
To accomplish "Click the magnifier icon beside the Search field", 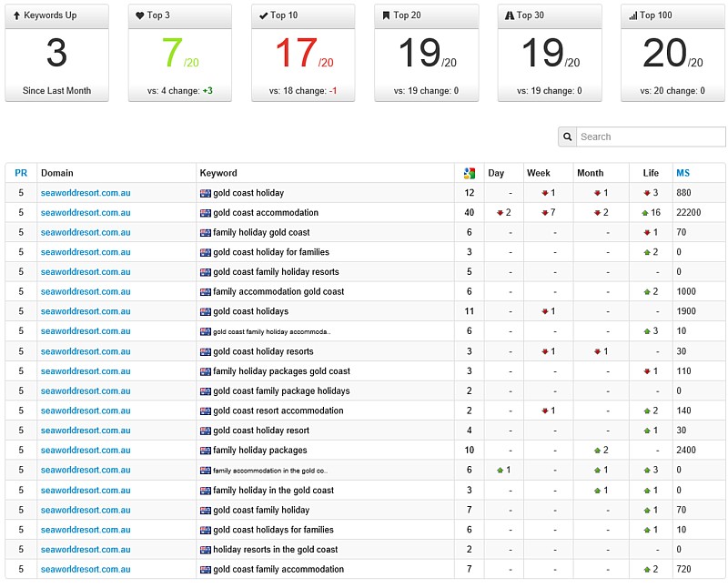I will (x=567, y=137).
